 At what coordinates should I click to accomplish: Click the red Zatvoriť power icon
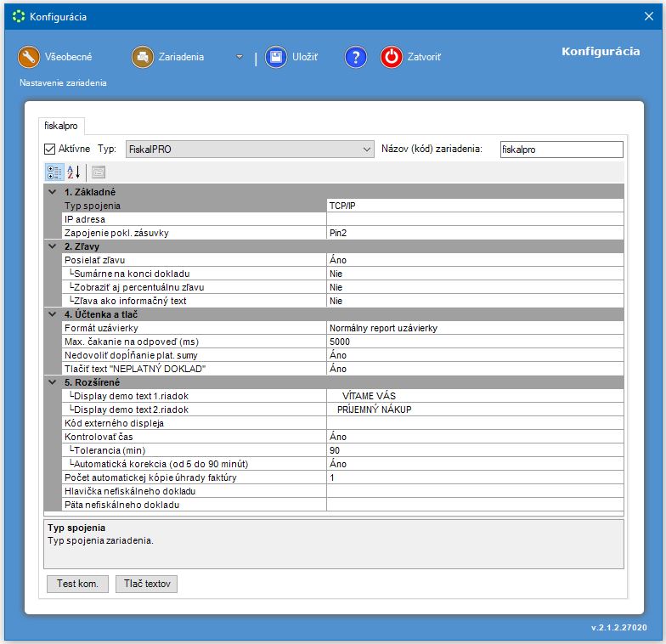(x=391, y=57)
